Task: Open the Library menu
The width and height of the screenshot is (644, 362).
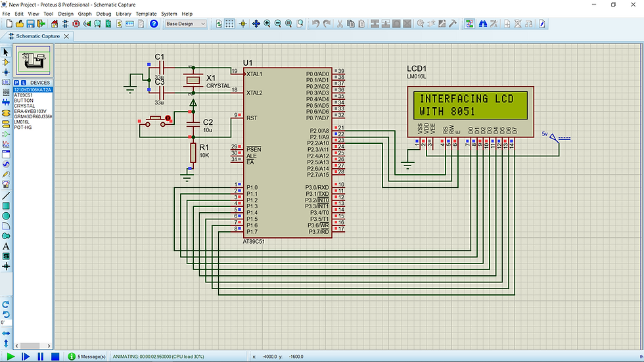Action: pos(123,13)
